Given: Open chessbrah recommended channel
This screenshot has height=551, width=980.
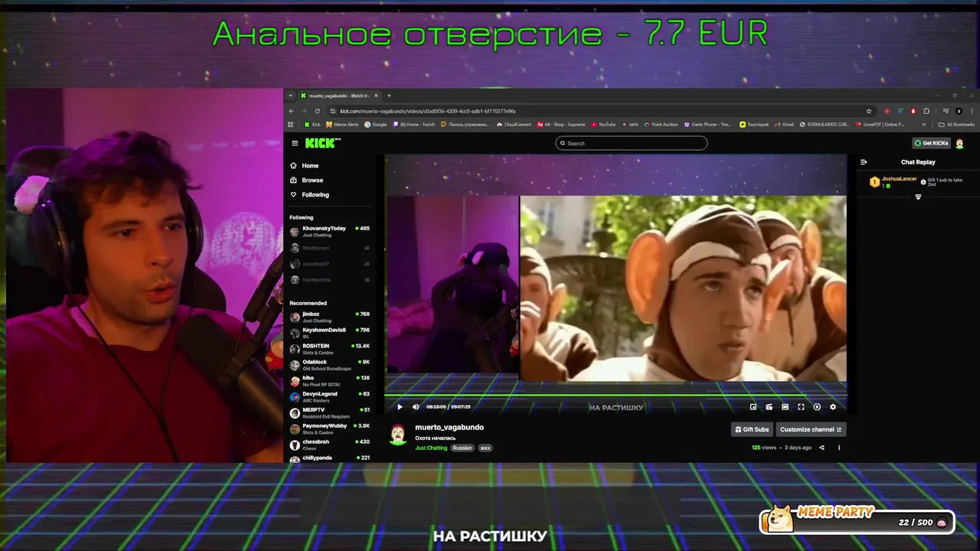Looking at the screenshot, I should [329, 445].
